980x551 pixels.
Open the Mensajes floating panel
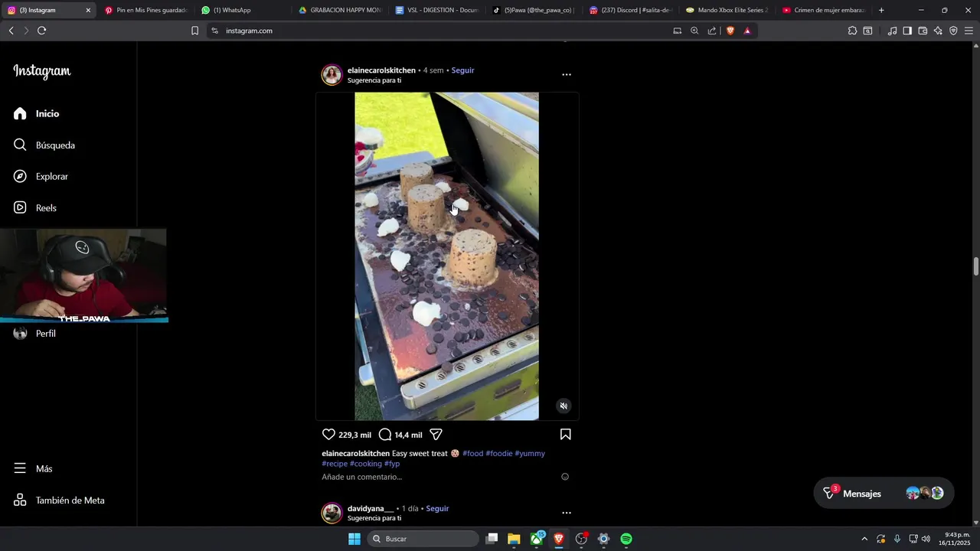tap(884, 494)
